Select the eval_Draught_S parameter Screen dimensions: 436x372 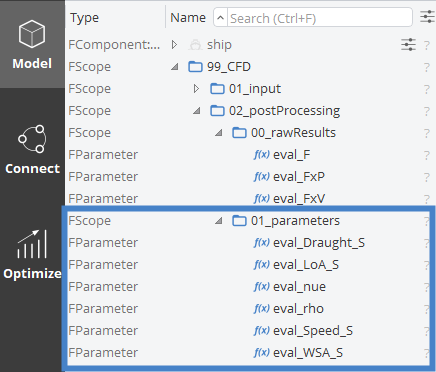pyautogui.click(x=319, y=243)
